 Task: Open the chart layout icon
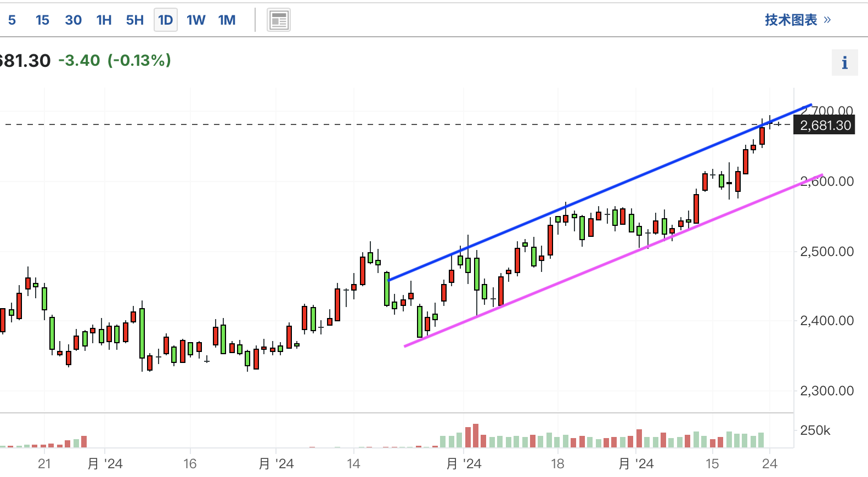point(279,21)
